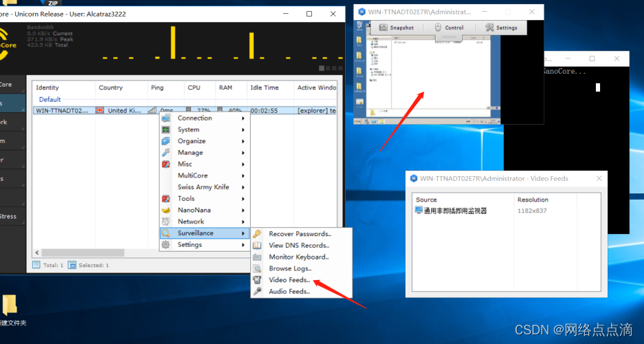
Task: Click the scroll left arrow in client list
Action: (37, 252)
